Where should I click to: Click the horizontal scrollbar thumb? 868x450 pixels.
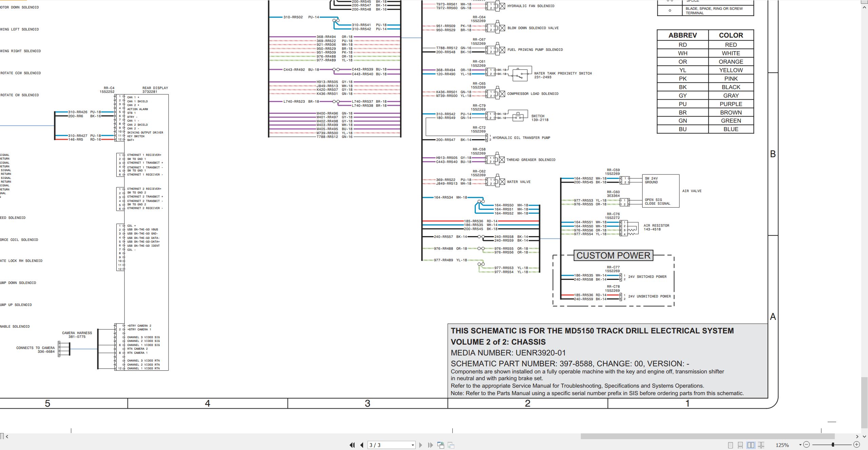(708, 436)
